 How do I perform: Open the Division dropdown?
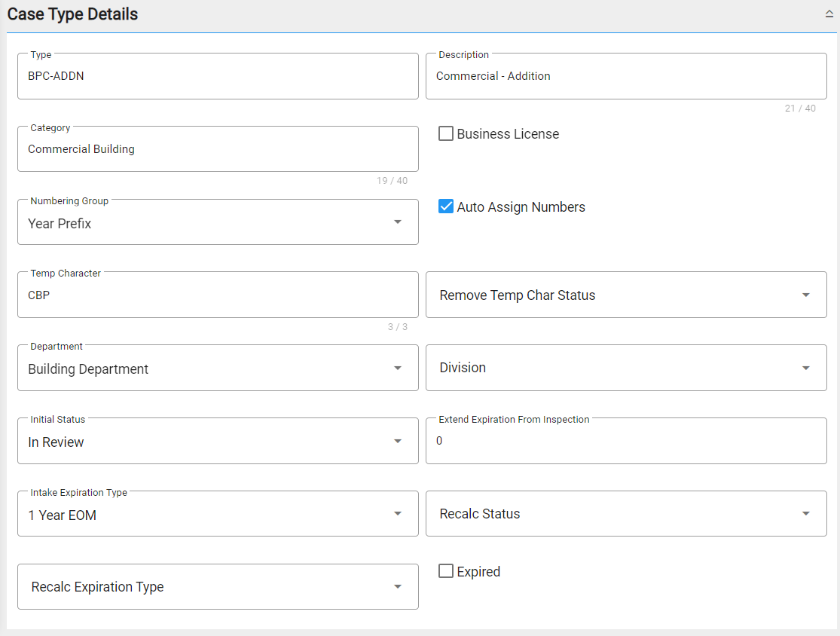806,368
